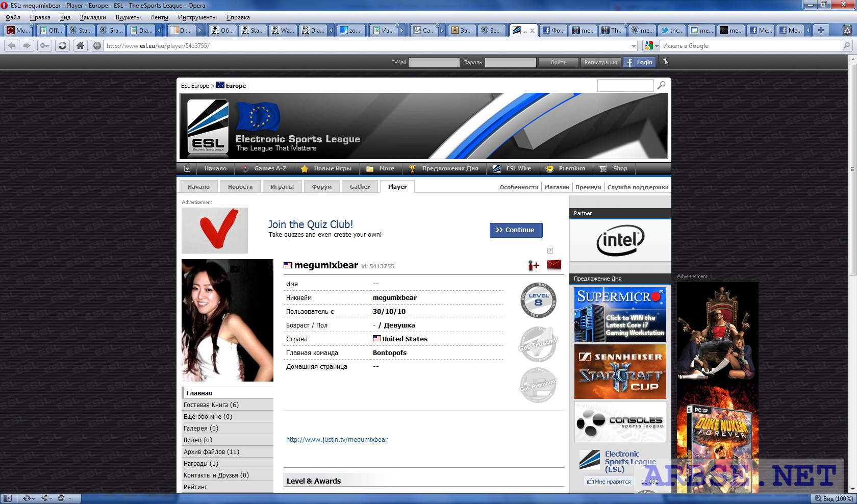This screenshot has height=504, width=857.
Task: Open the Opera Turbo status bar icon
Action: point(62,498)
